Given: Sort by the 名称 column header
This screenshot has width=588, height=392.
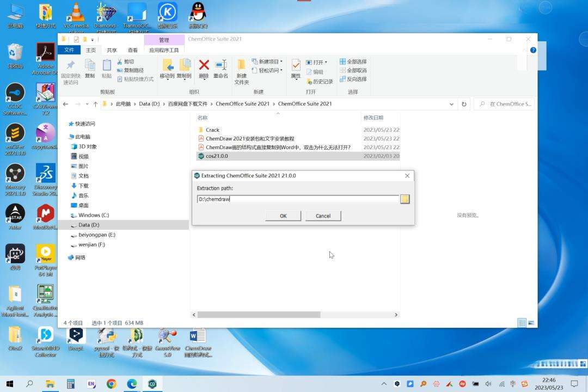Looking at the screenshot, I should click(x=203, y=118).
